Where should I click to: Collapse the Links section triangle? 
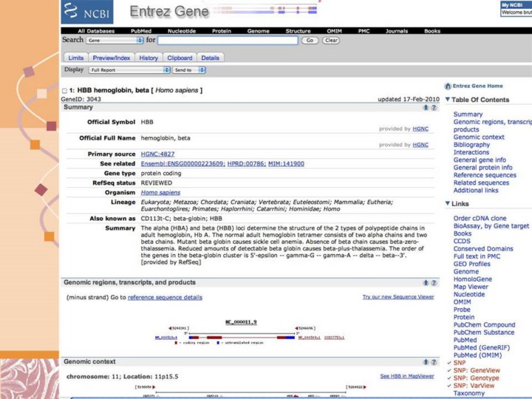[x=448, y=204]
